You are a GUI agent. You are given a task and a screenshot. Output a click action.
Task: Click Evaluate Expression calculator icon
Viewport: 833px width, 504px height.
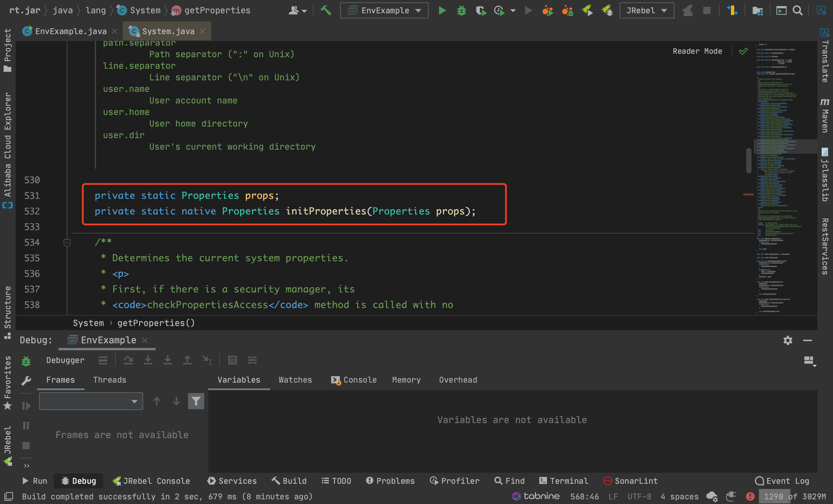pos(232,360)
